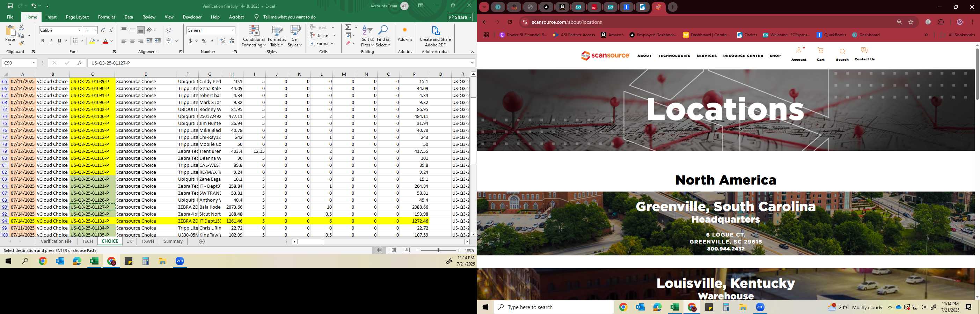Image resolution: width=980 pixels, height=314 pixels.
Task: Apply Percent Style with the % icon
Action: tap(204, 41)
